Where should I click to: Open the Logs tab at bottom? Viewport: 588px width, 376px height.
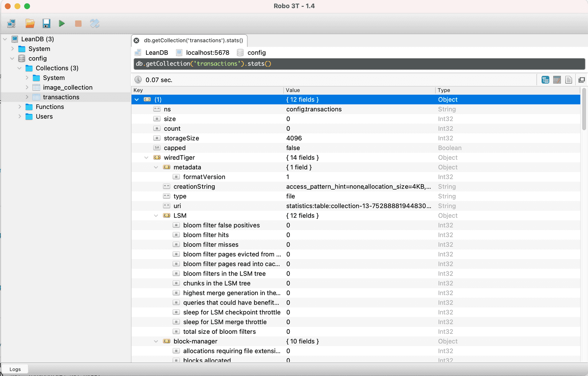pyautogui.click(x=15, y=369)
